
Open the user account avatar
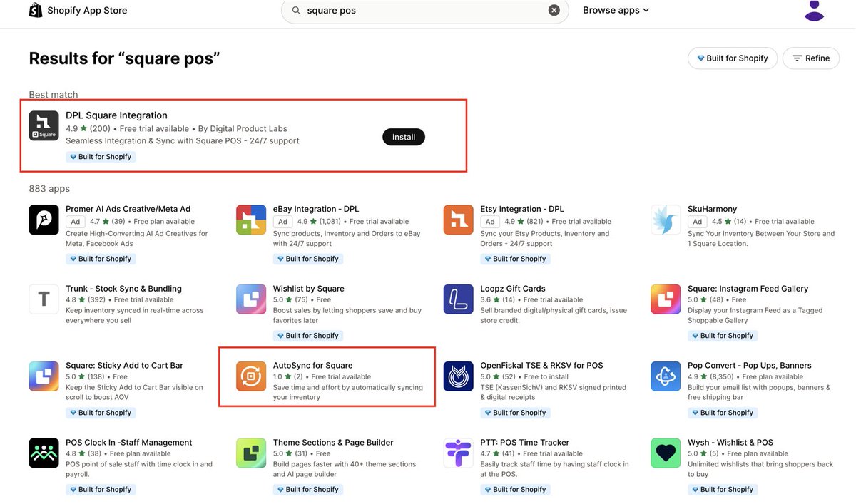click(x=814, y=10)
